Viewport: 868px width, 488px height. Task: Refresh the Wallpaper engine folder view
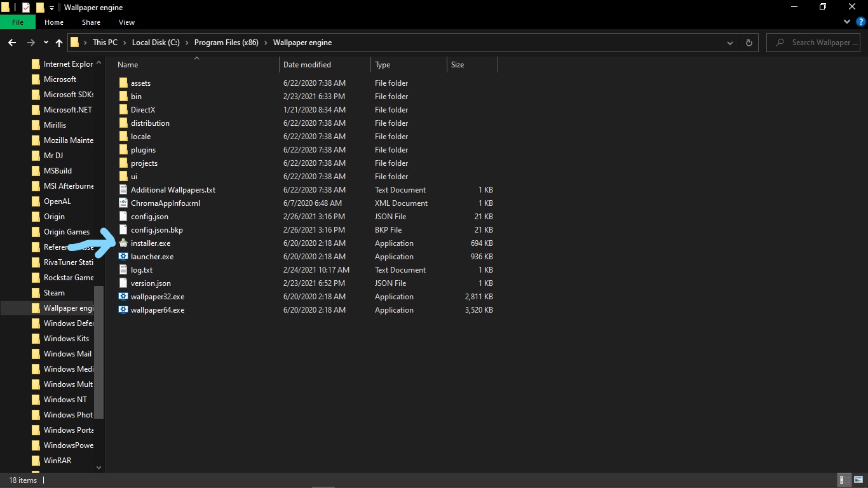pyautogui.click(x=749, y=43)
